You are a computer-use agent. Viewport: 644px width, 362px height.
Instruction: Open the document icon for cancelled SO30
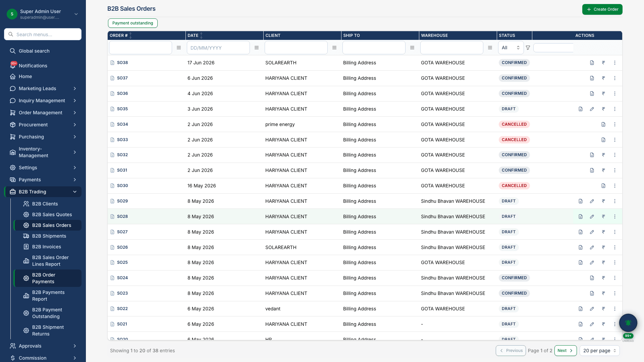pyautogui.click(x=603, y=186)
